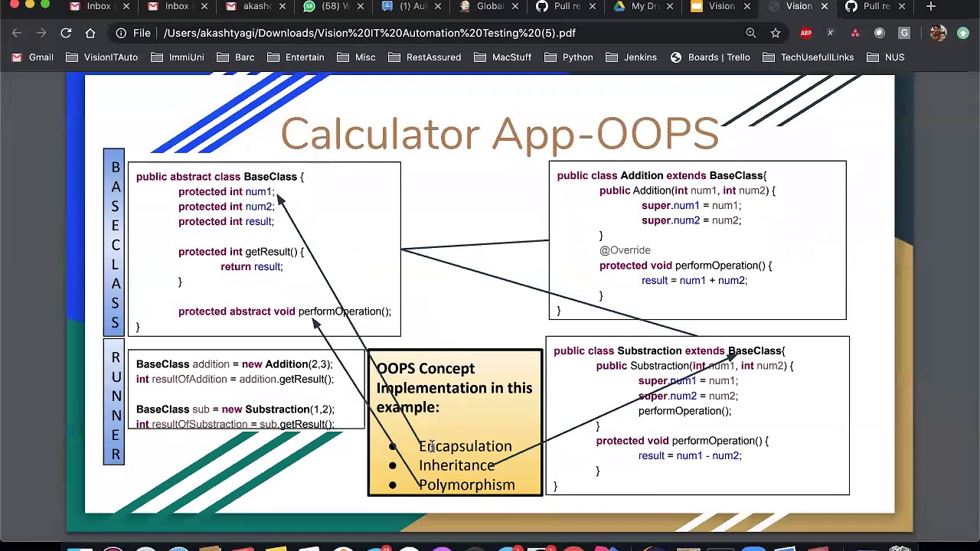
Task: Open the NUS bookmark folder
Action: coord(885,57)
